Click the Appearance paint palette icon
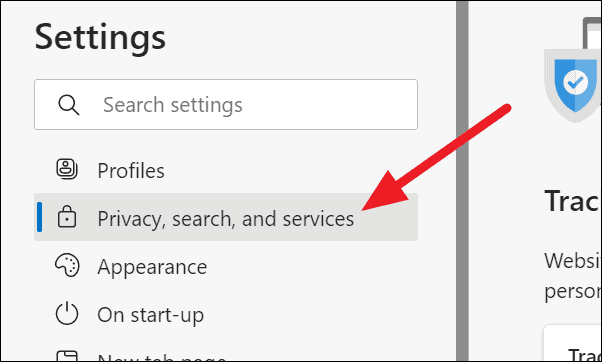The width and height of the screenshot is (602, 362). pyautogui.click(x=67, y=266)
